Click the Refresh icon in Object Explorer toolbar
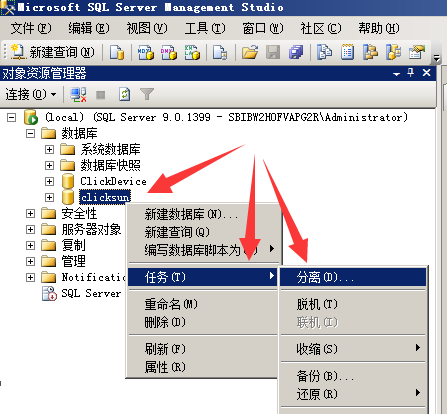This screenshot has height=414, width=447. [x=124, y=95]
